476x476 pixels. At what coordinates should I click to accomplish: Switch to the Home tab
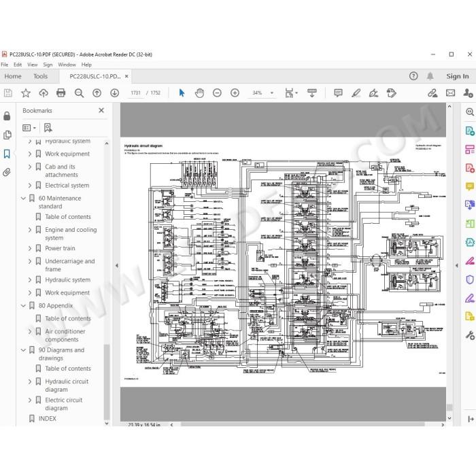(13, 76)
